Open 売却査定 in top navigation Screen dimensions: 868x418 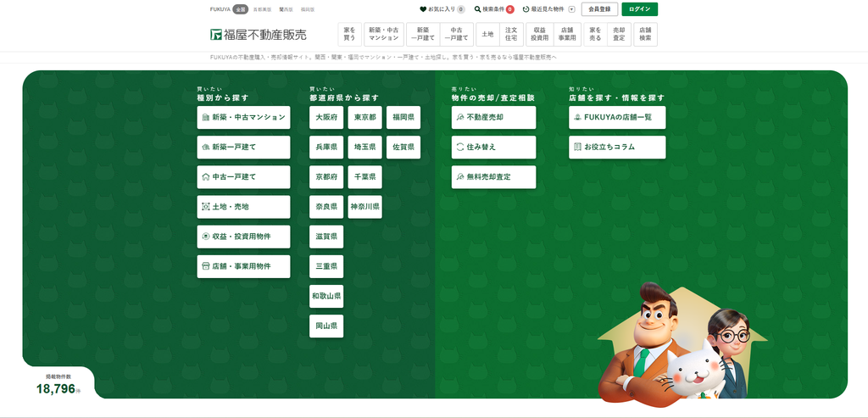tap(619, 34)
